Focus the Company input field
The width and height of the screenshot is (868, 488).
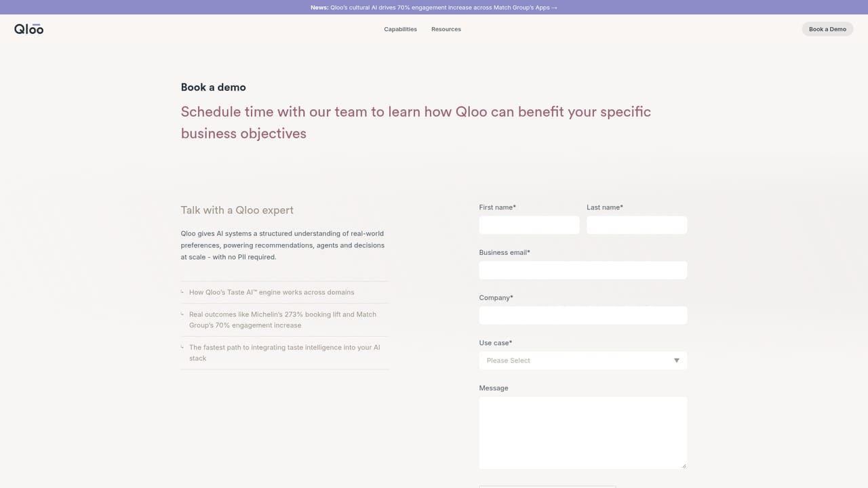click(583, 315)
